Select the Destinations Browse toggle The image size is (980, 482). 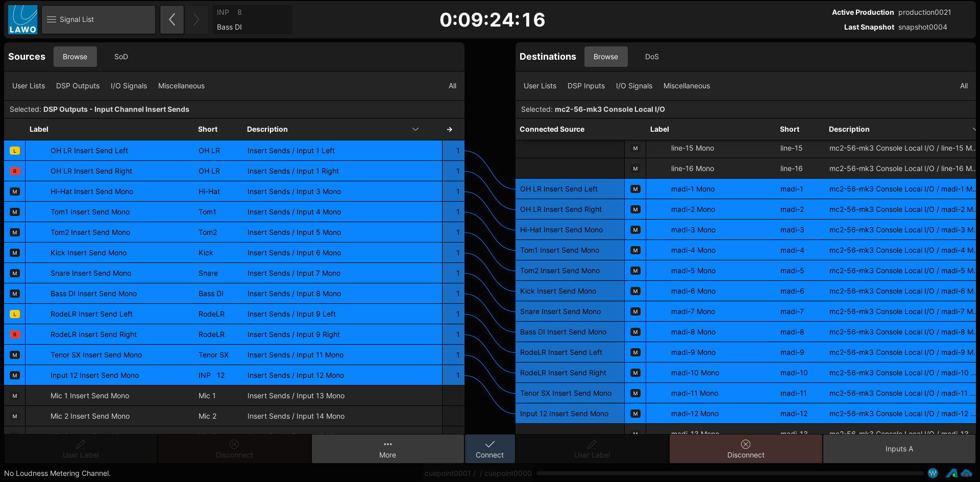605,57
